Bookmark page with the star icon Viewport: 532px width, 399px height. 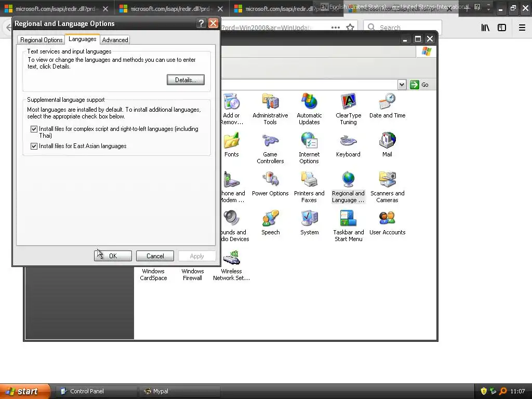350,27
